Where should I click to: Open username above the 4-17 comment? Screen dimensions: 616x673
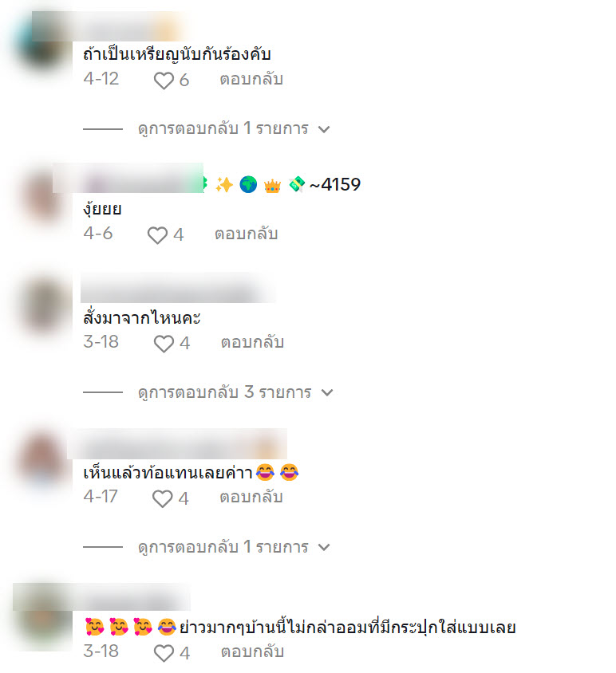pos(177,444)
